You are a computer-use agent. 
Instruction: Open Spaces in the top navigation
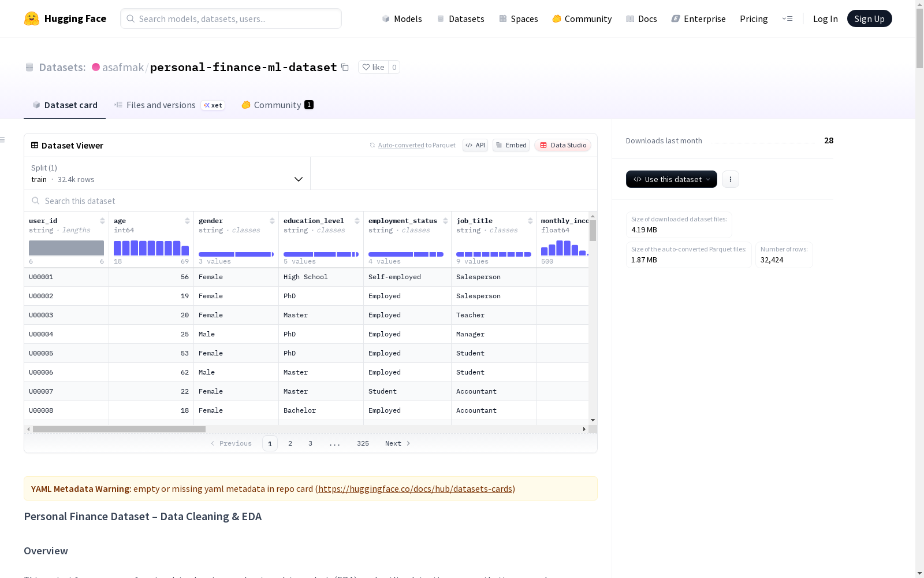[519, 18]
